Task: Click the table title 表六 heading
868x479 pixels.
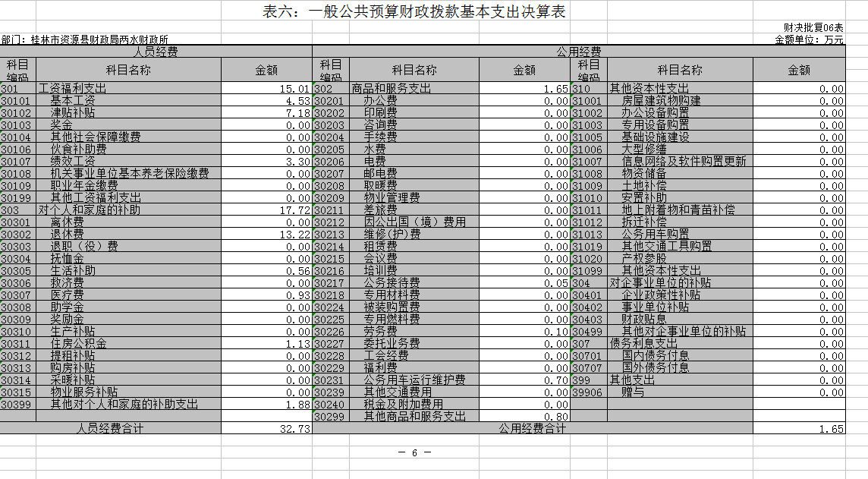Action: (414, 12)
